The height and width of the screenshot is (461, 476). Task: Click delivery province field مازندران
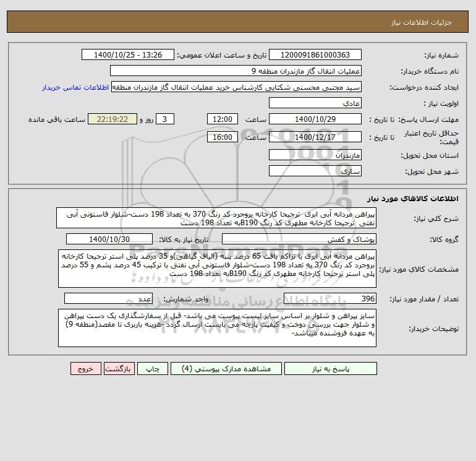click(315, 155)
